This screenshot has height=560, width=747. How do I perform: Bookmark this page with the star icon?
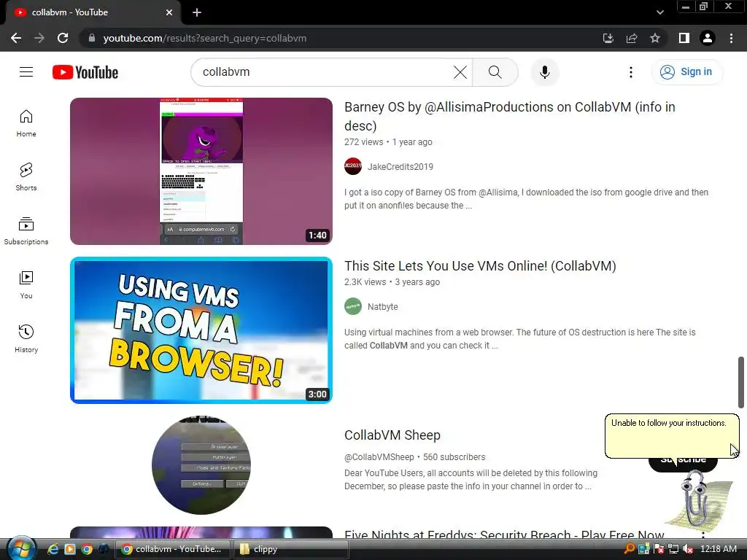[x=655, y=38]
